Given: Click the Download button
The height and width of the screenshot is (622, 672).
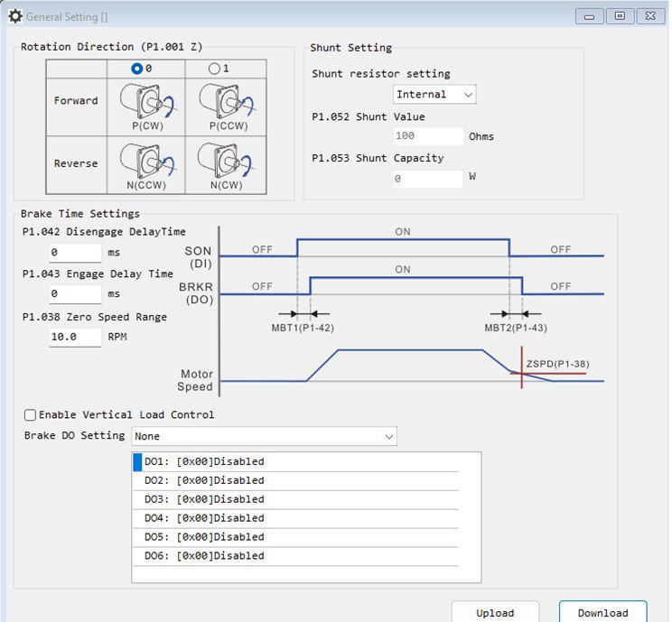Looking at the screenshot, I should point(602,612).
